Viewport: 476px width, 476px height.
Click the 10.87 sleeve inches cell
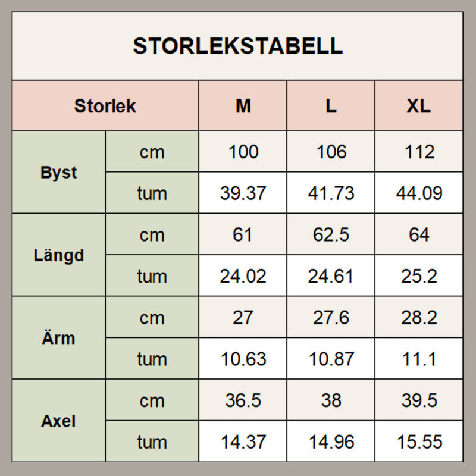pyautogui.click(x=331, y=359)
